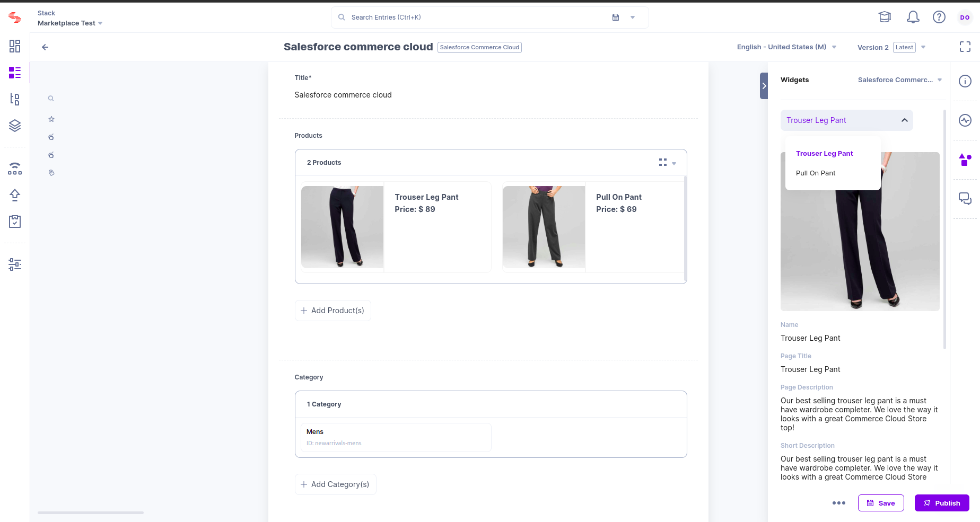Click 'Price: $ 69' text
980x522 pixels.
click(616, 209)
